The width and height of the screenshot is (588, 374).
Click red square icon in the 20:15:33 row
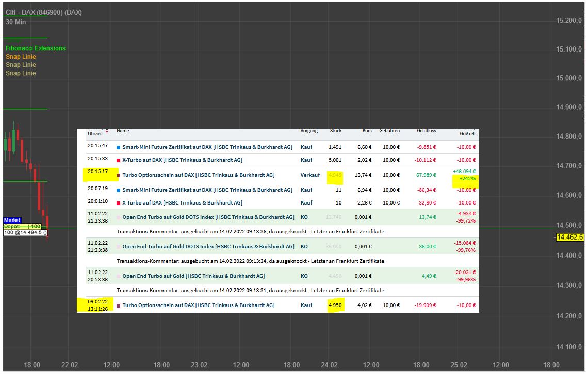(118, 160)
